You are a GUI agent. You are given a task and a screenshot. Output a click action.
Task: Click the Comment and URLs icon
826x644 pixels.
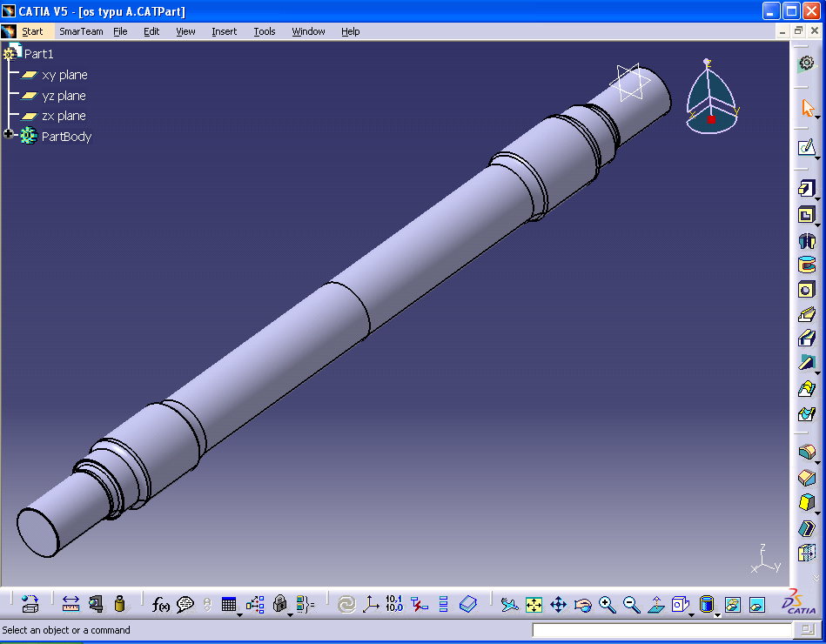click(x=185, y=605)
